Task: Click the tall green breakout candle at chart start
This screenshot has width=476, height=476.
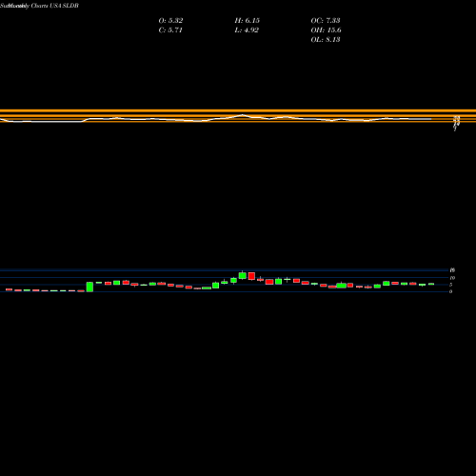Action: [89, 287]
